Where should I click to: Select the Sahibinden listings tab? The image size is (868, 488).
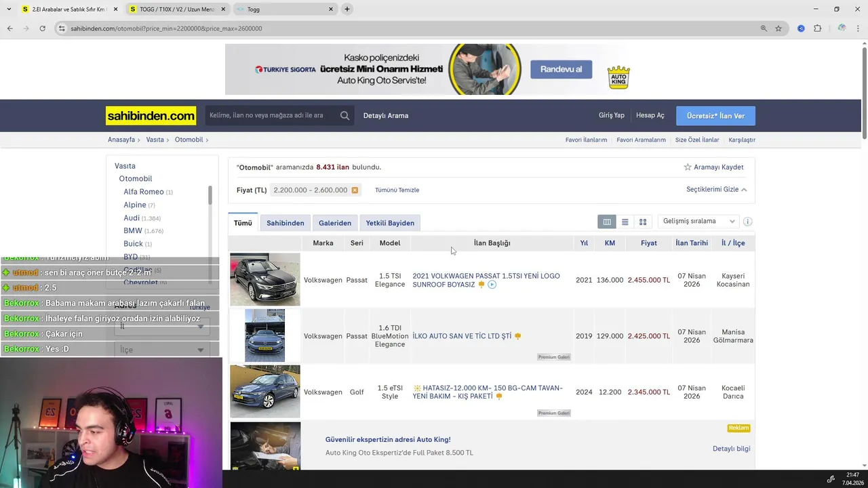click(x=285, y=223)
